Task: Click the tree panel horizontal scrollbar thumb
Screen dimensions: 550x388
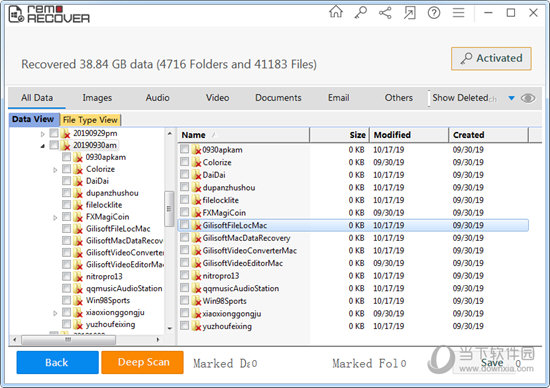Action: 68,340
